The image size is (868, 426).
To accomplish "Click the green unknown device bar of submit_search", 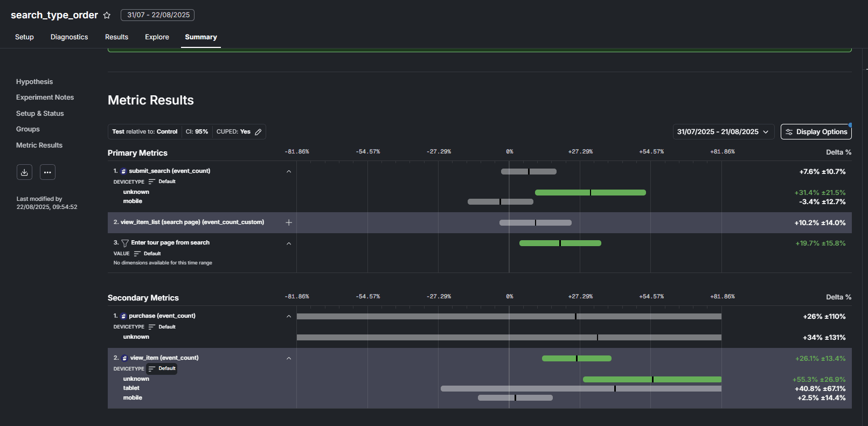I will click(591, 192).
